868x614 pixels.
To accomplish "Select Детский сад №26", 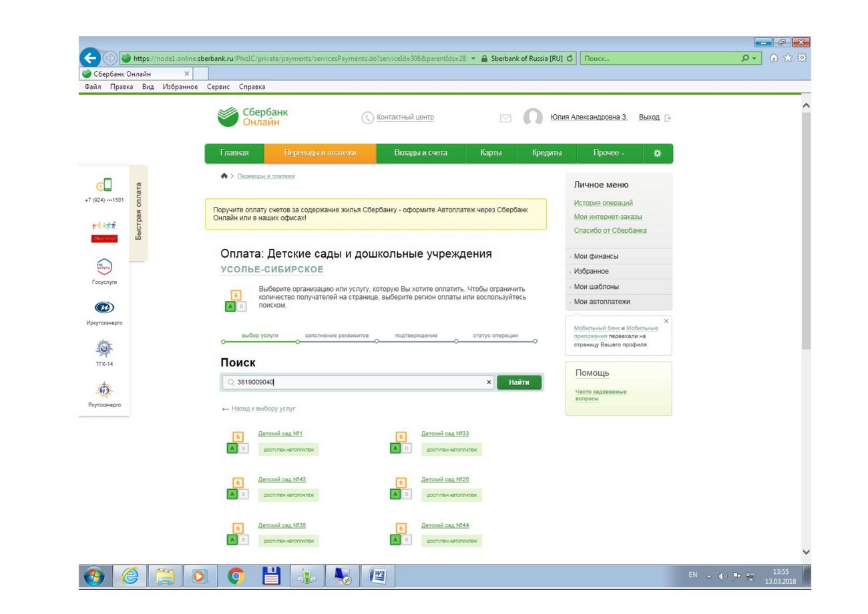I will (x=445, y=479).
